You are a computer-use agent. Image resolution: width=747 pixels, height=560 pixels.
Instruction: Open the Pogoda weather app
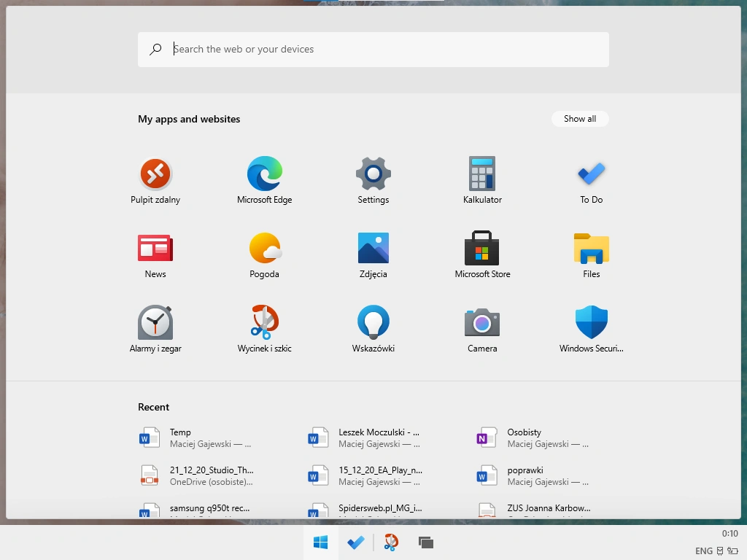click(x=264, y=256)
